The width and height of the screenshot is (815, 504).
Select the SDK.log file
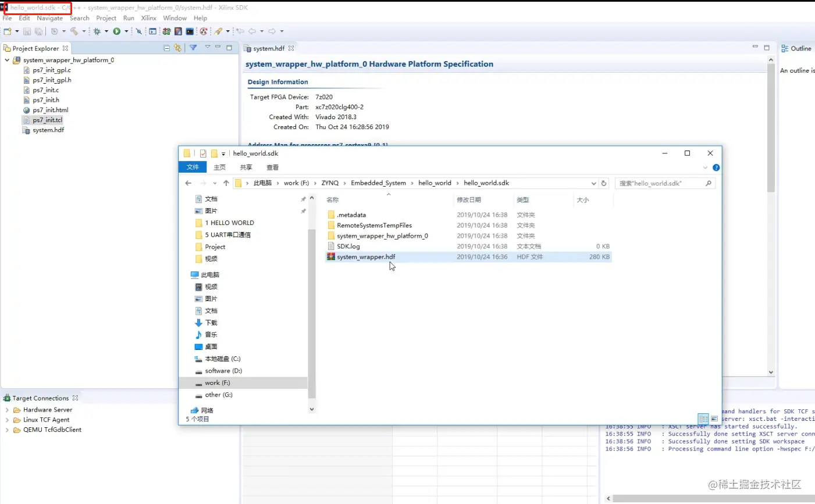468,246
